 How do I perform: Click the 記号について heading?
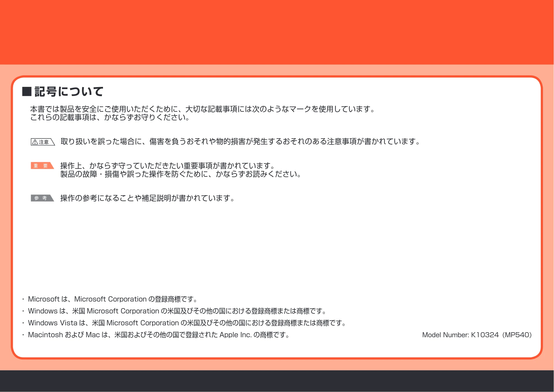(69, 92)
